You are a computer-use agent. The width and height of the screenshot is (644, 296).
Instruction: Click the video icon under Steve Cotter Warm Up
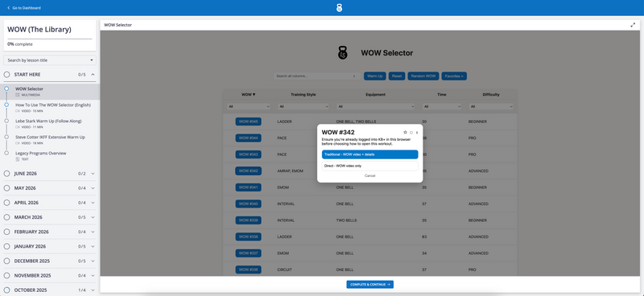(x=18, y=143)
